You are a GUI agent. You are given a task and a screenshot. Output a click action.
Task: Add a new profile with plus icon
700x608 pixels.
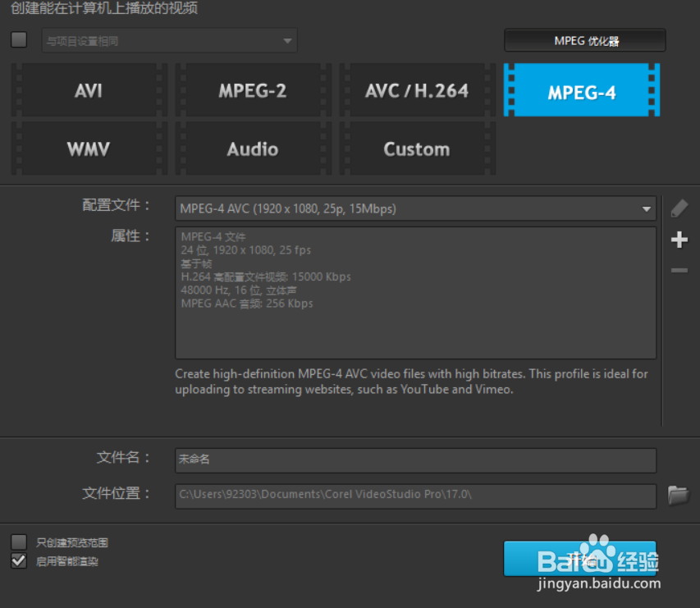679,240
